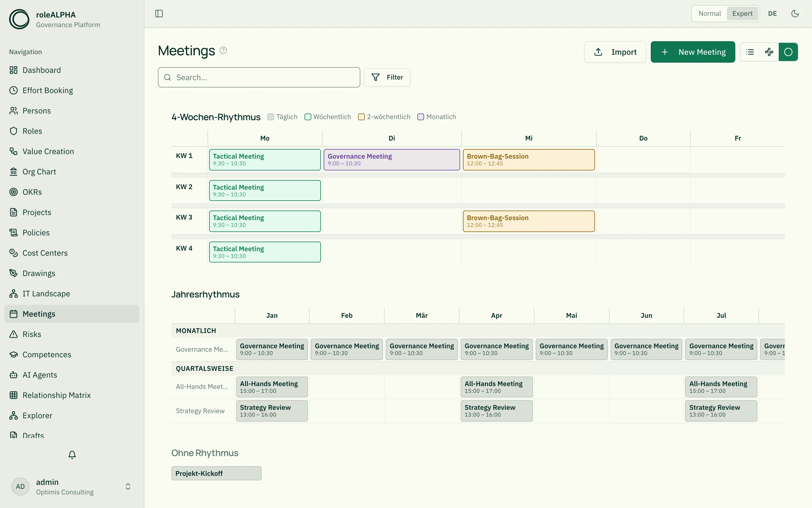
Task: Click the Value Creation icon
Action: pyautogui.click(x=14, y=151)
